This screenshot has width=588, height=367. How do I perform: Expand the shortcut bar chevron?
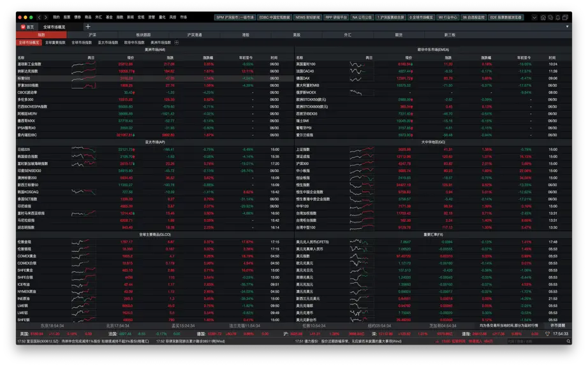[534, 18]
